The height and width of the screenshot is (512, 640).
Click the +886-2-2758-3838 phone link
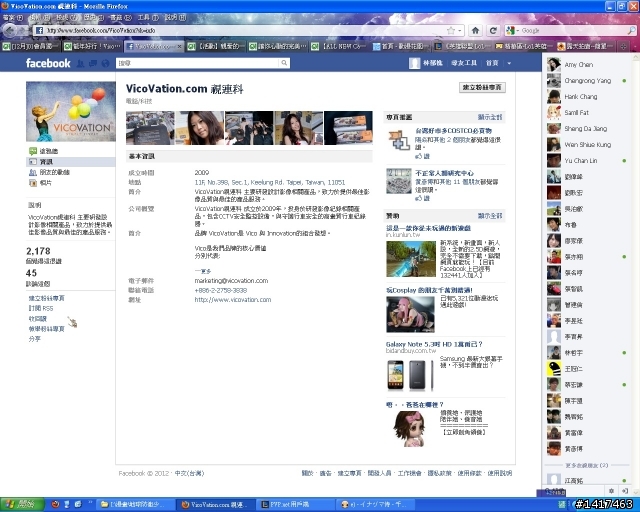[221, 290]
